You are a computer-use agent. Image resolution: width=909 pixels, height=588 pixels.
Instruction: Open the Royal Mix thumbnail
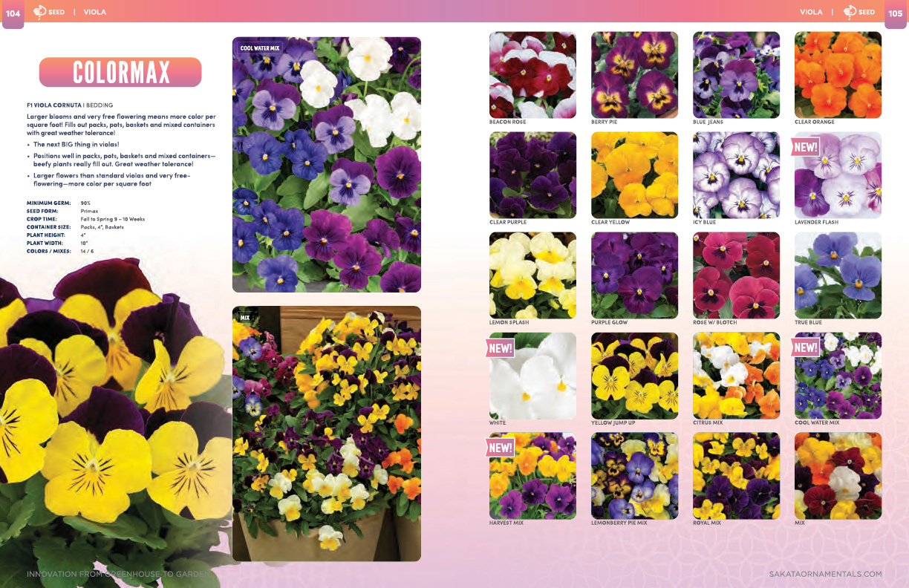[736, 476]
